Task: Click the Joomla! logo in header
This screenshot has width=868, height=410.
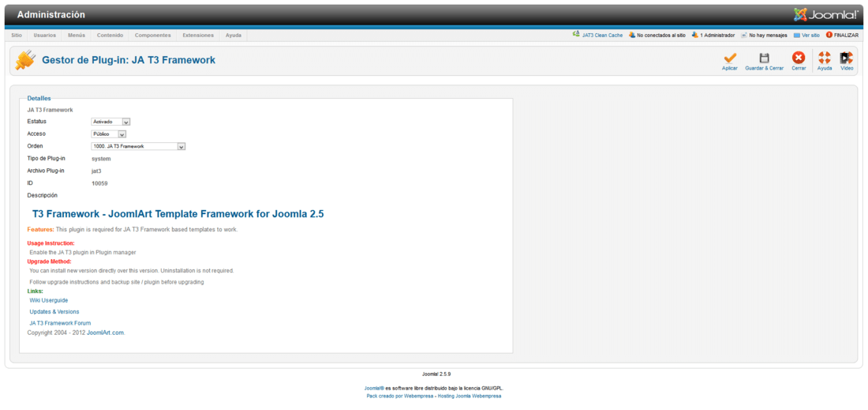Action: pos(825,14)
